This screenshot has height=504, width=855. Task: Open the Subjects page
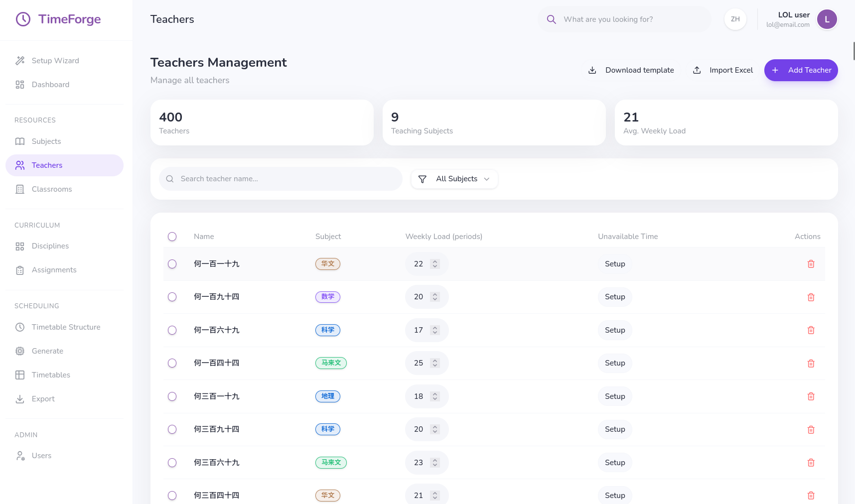click(x=64, y=141)
